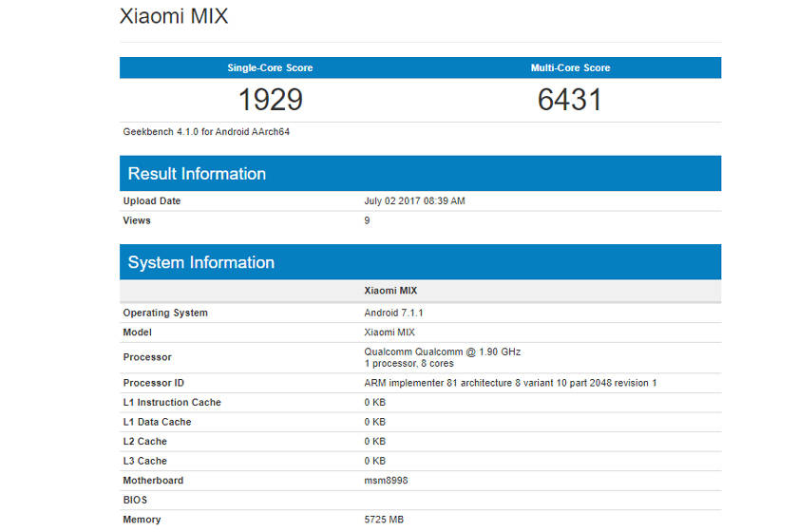Click the multi-core score value 6431
The height and width of the screenshot is (532, 798).
570,99
